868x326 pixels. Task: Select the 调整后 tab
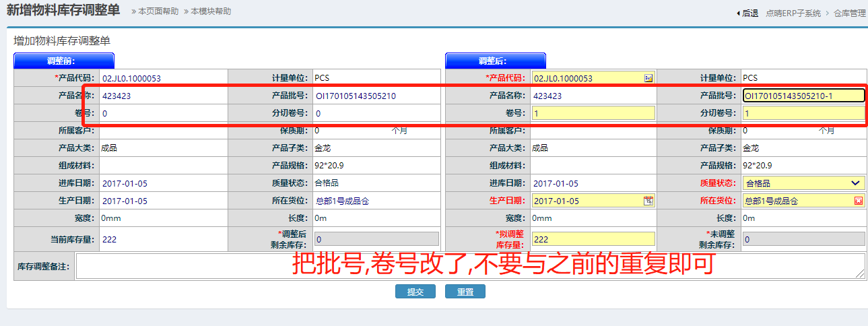pyautogui.click(x=495, y=61)
